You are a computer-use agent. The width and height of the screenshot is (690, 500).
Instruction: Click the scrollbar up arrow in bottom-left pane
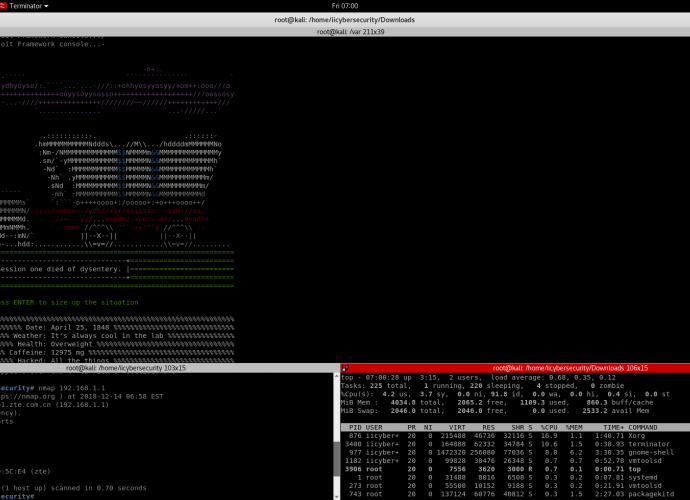click(x=337, y=376)
